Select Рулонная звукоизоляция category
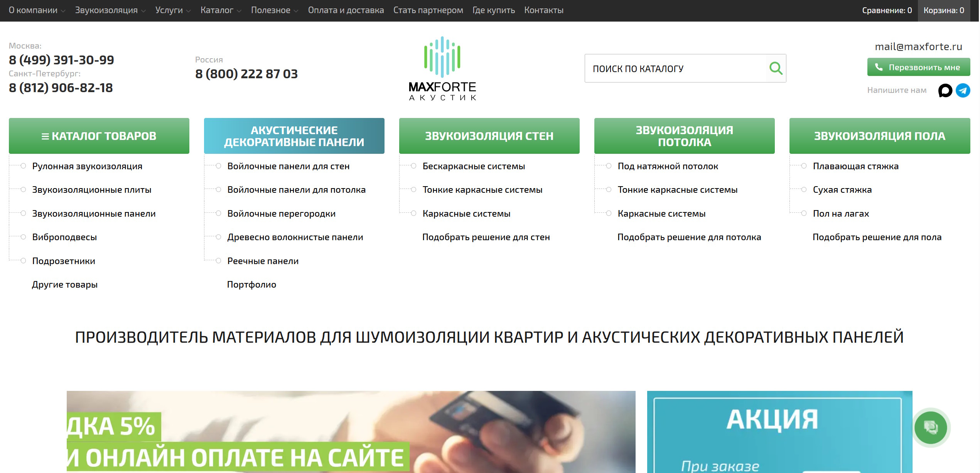 point(87,166)
